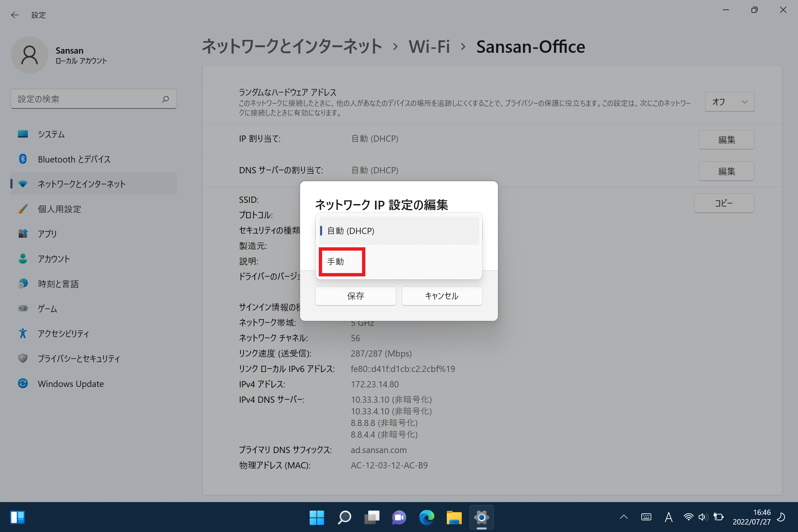Click キャンセル button in the IP dialog
This screenshot has width=798, height=532.
(x=442, y=296)
